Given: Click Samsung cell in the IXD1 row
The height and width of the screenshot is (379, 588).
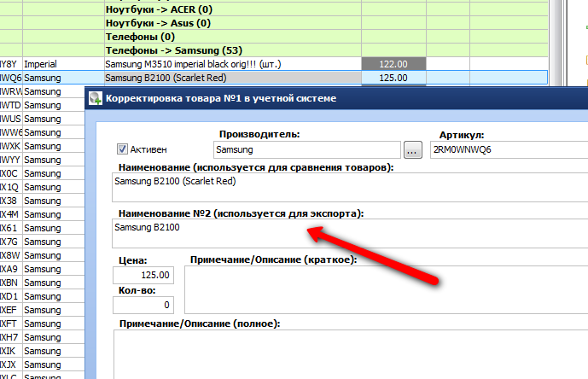Looking at the screenshot, I should [54, 296].
